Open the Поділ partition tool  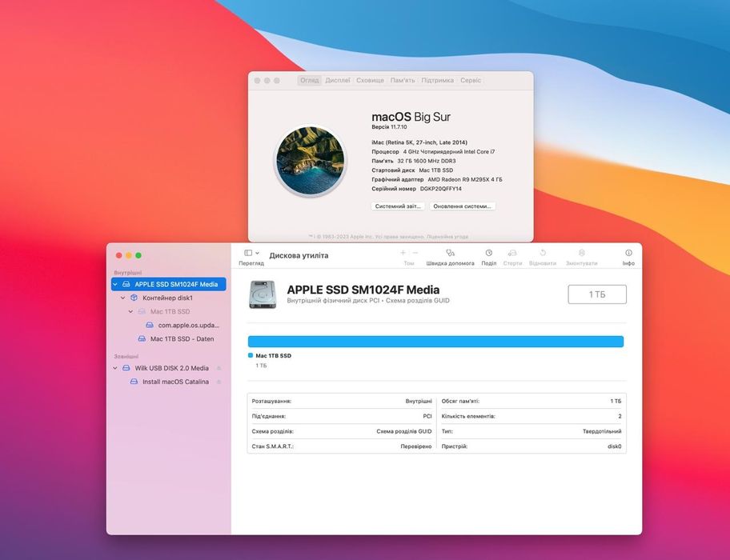[489, 253]
